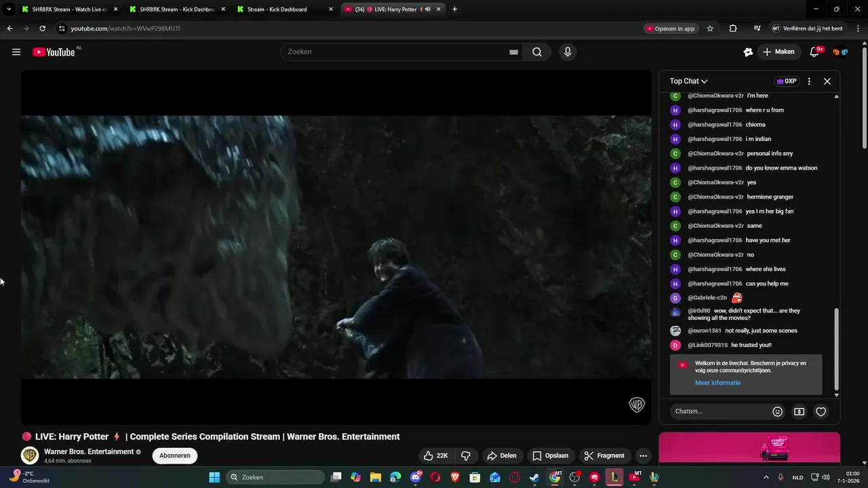Open Meer informatie link in chat
868x488 pixels.
click(x=717, y=383)
